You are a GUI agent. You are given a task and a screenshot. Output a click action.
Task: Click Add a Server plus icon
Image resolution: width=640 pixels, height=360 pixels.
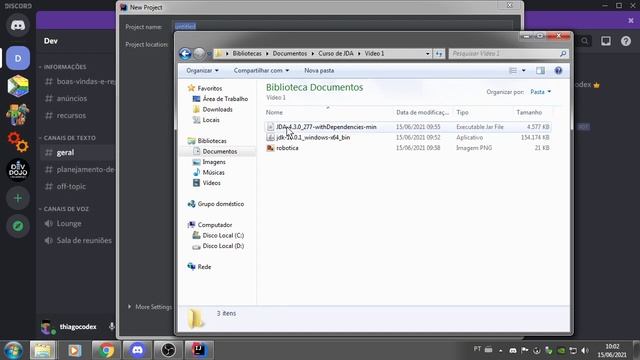click(x=18, y=198)
